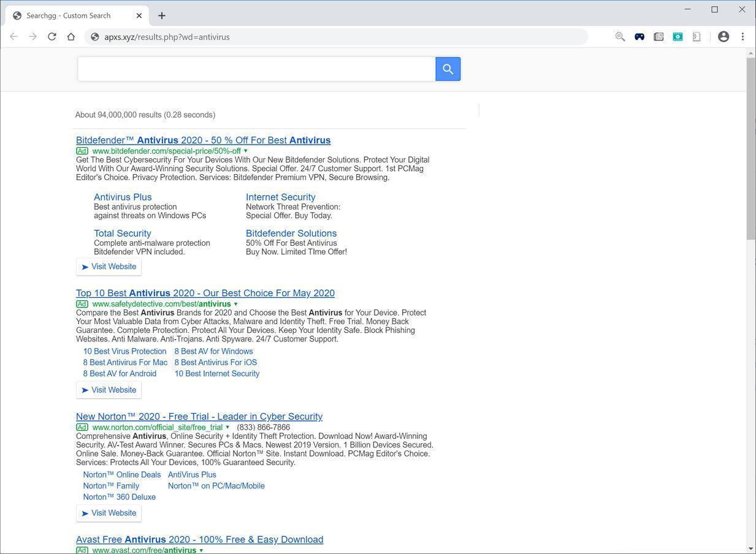
Task: Click the vertical scrollbar thumb
Action: tap(751, 149)
